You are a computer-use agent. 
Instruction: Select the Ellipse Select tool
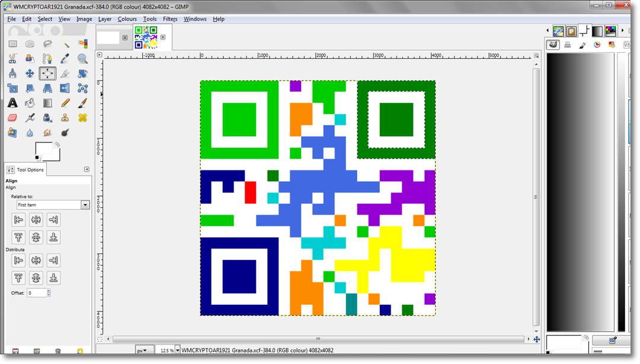tap(30, 44)
